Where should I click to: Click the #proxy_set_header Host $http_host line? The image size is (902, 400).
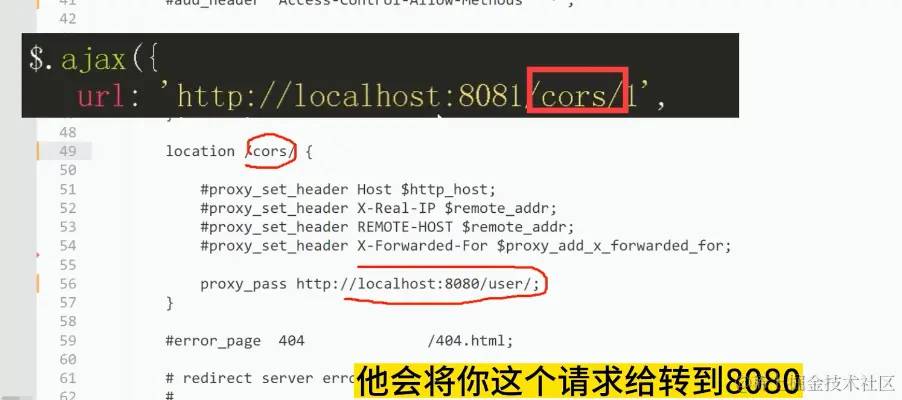[x=348, y=189]
